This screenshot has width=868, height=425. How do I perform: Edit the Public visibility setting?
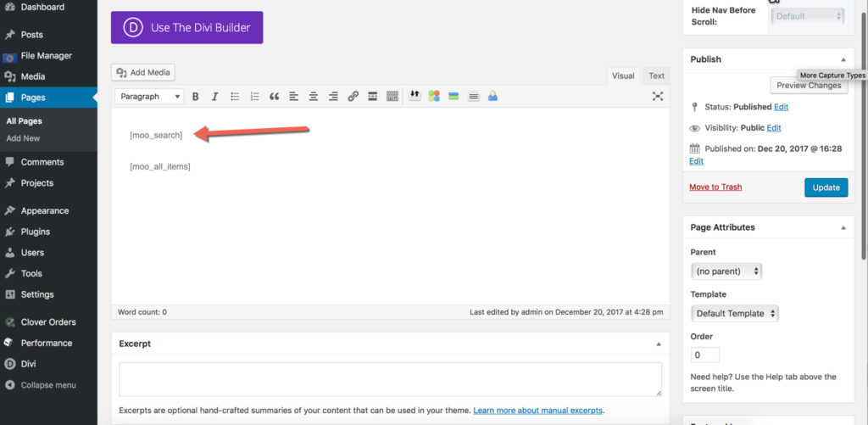pos(774,128)
